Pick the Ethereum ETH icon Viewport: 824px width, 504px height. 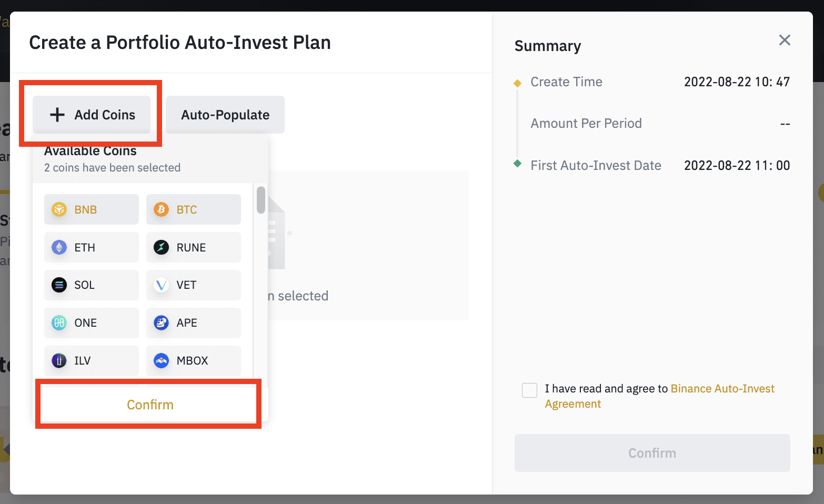coord(59,247)
